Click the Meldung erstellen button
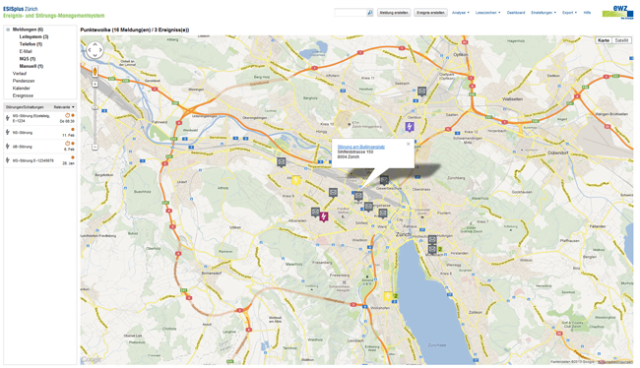 [x=393, y=13]
